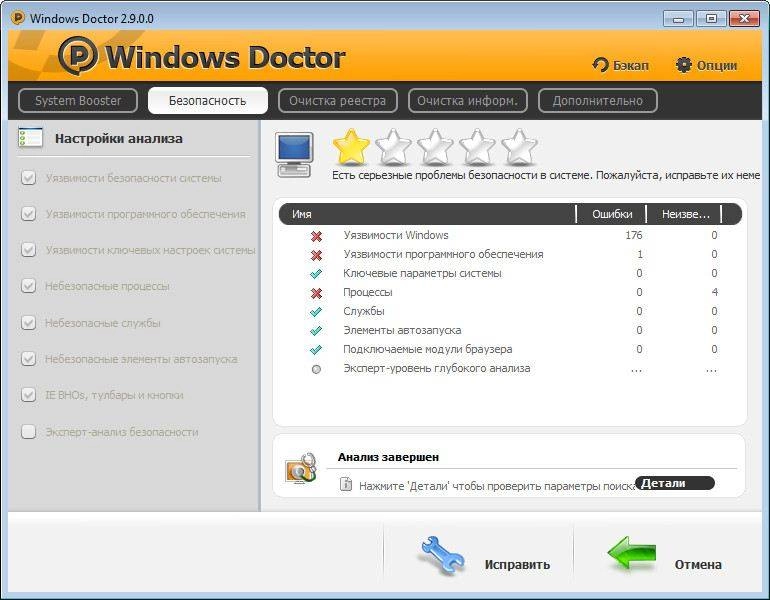Enable Эксперт-анализ безопасности checkbox
770x600 pixels.
28,432
